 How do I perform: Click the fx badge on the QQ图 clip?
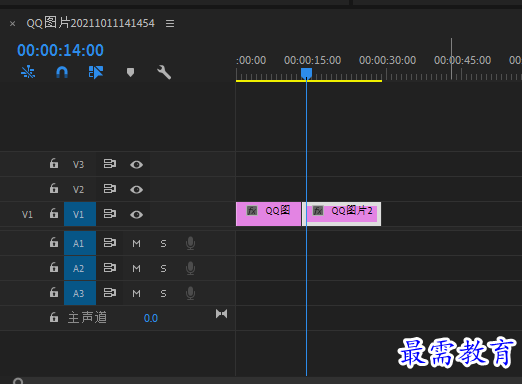click(x=252, y=211)
